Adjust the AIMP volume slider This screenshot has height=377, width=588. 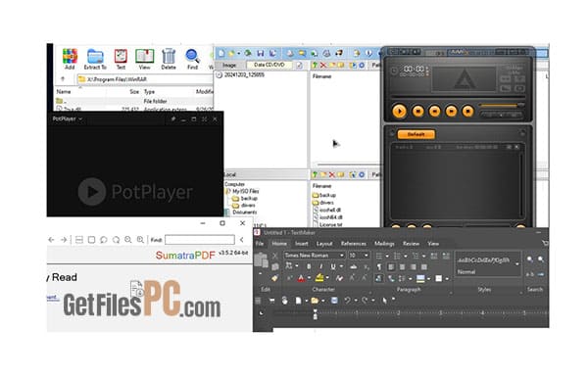coord(502,106)
